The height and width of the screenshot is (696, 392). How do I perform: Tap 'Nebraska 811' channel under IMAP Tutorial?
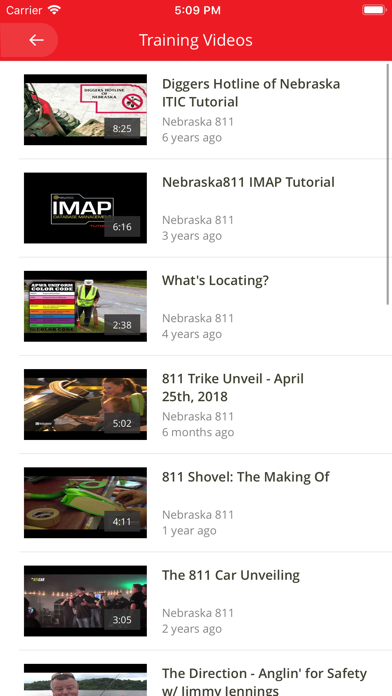tap(198, 220)
